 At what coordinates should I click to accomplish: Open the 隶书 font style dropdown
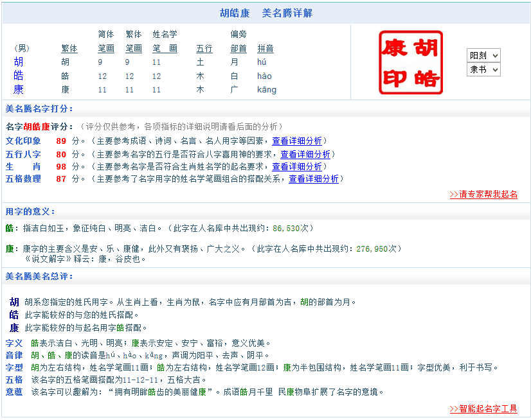tap(483, 69)
